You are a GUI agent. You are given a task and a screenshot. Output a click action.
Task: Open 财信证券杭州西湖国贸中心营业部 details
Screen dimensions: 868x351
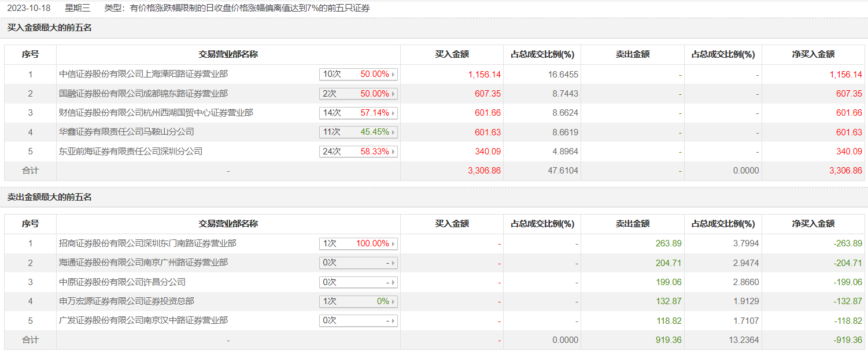[156, 113]
